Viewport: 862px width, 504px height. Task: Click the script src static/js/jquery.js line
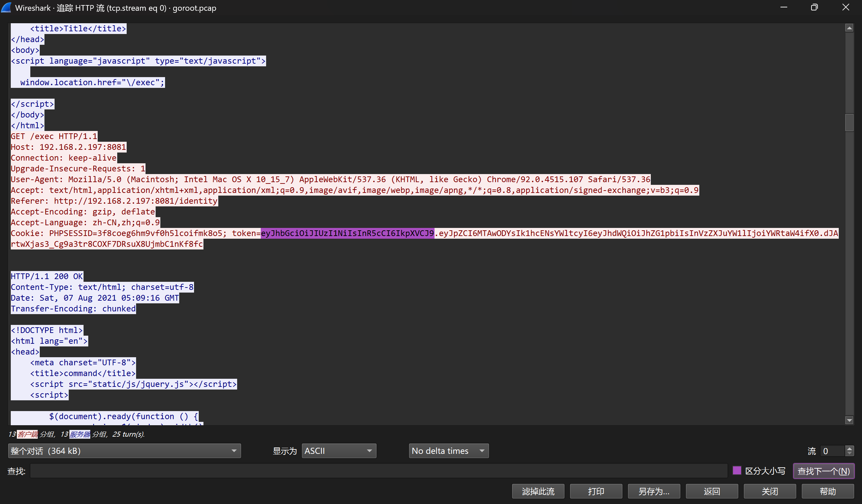point(133,384)
